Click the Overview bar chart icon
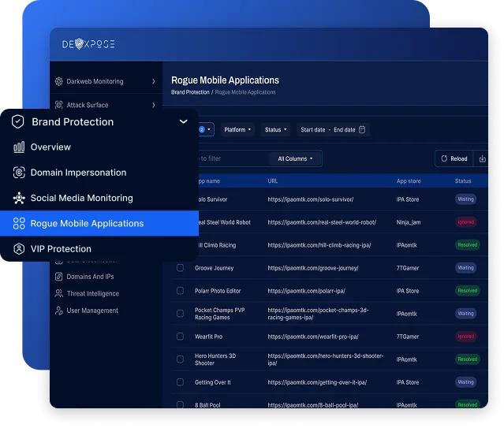This screenshot has width=504, height=428. coord(19,147)
